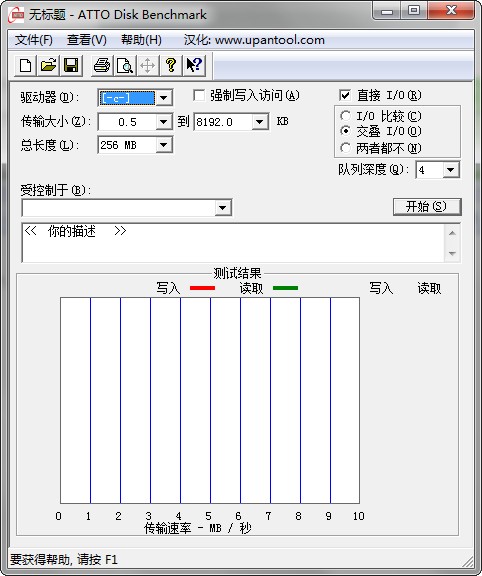Click inside the 你的描述 description text box

point(233,242)
